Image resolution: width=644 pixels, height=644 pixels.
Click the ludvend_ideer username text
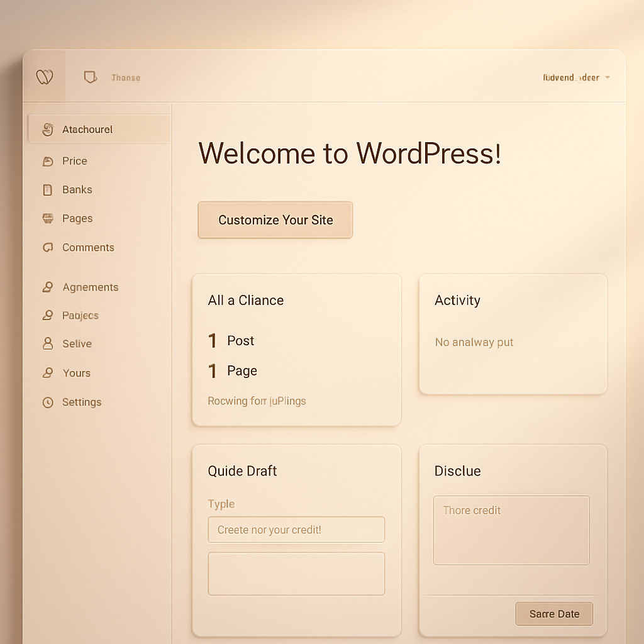click(x=571, y=77)
